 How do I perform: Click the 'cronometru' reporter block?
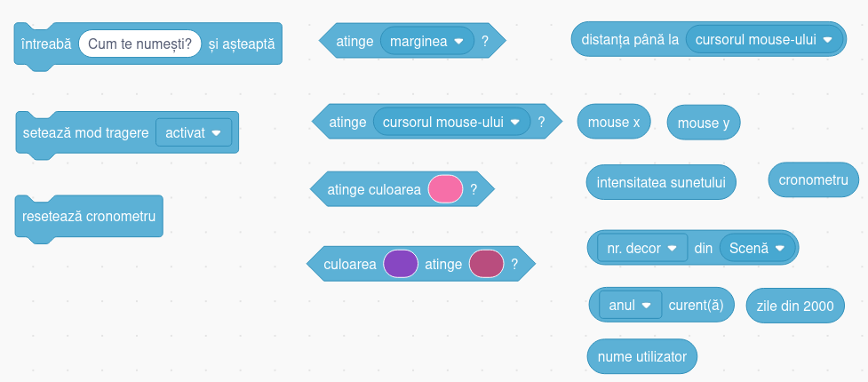pyautogui.click(x=813, y=180)
